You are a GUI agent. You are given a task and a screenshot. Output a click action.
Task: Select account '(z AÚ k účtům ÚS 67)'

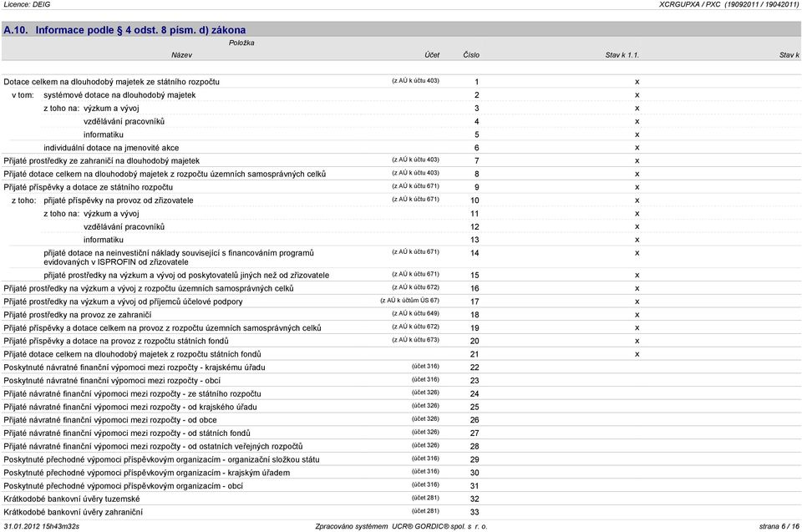click(409, 301)
